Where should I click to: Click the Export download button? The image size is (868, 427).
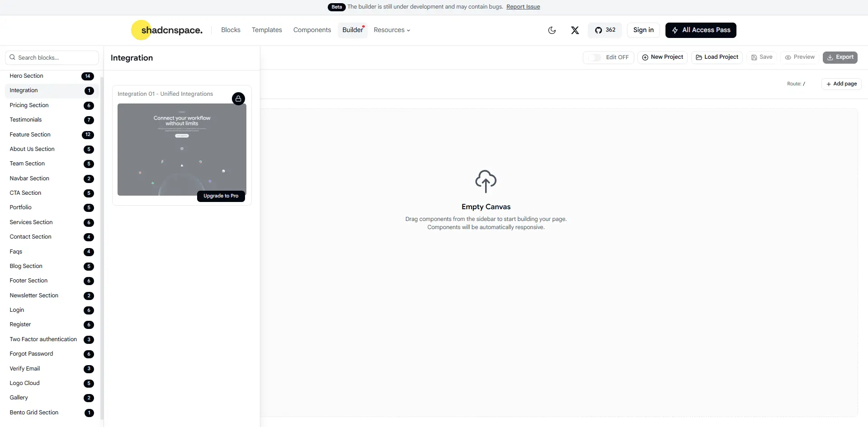tap(840, 57)
